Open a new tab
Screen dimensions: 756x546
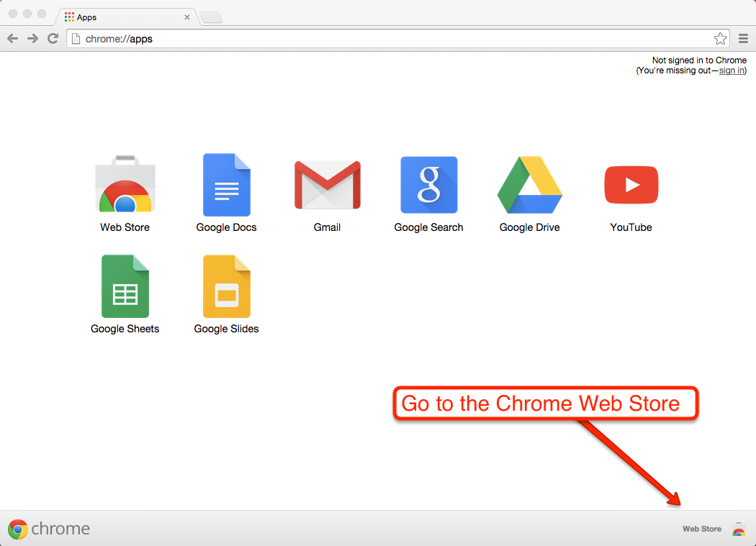coord(211,18)
